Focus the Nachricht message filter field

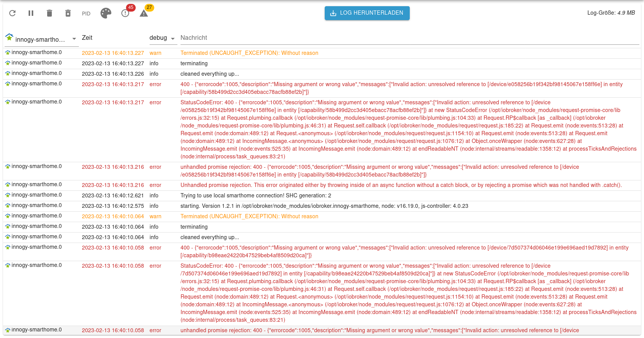pyautogui.click(x=410, y=38)
